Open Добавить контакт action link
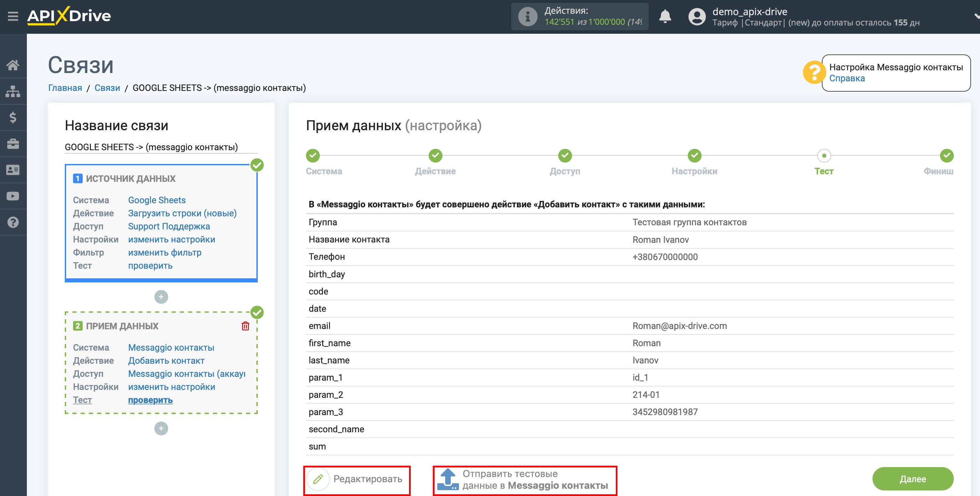This screenshot has height=496, width=980. [166, 361]
